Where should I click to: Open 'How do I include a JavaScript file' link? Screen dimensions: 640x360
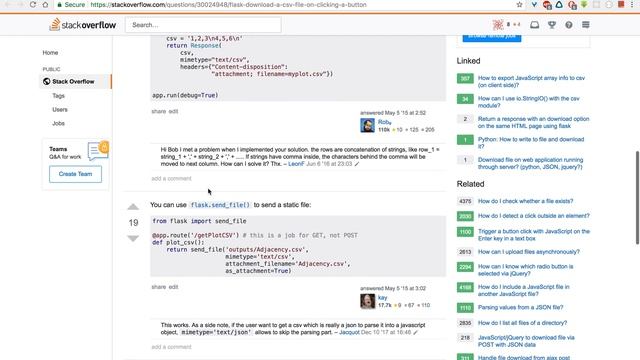[x=523, y=290]
